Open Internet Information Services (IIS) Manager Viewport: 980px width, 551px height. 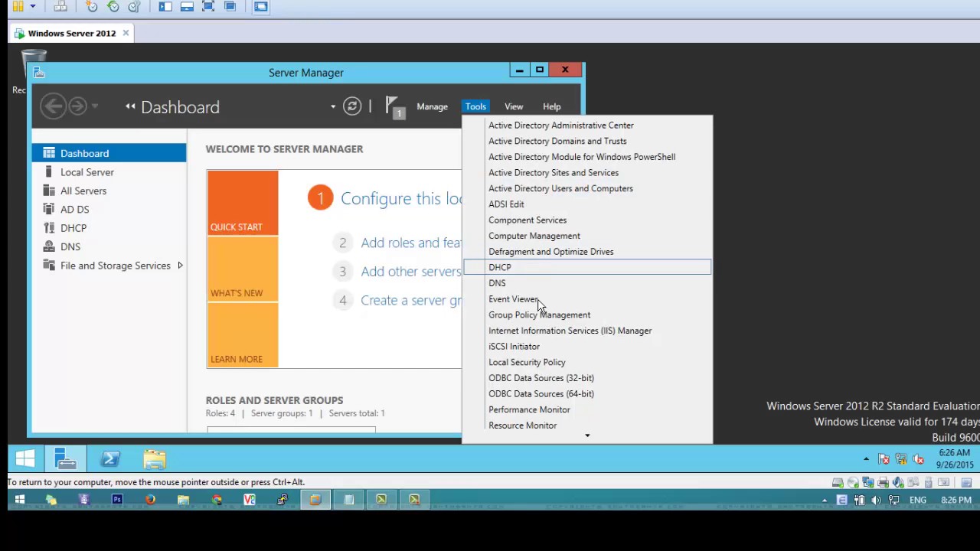(x=587, y=331)
